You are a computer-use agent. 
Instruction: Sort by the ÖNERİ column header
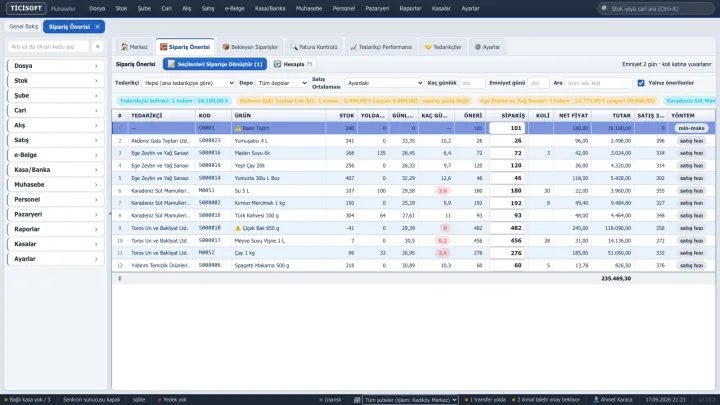click(x=470, y=116)
